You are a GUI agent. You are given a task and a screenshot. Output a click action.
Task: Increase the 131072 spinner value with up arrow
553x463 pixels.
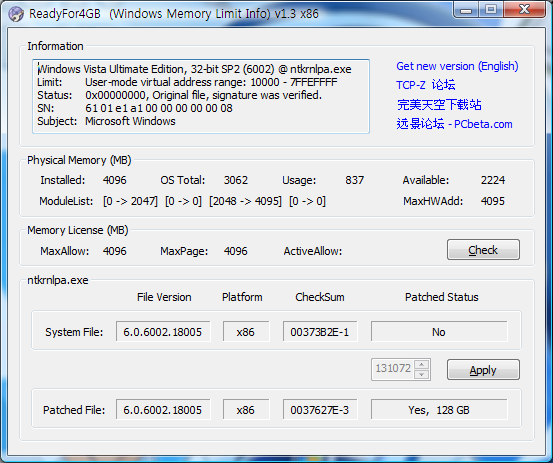pos(421,364)
